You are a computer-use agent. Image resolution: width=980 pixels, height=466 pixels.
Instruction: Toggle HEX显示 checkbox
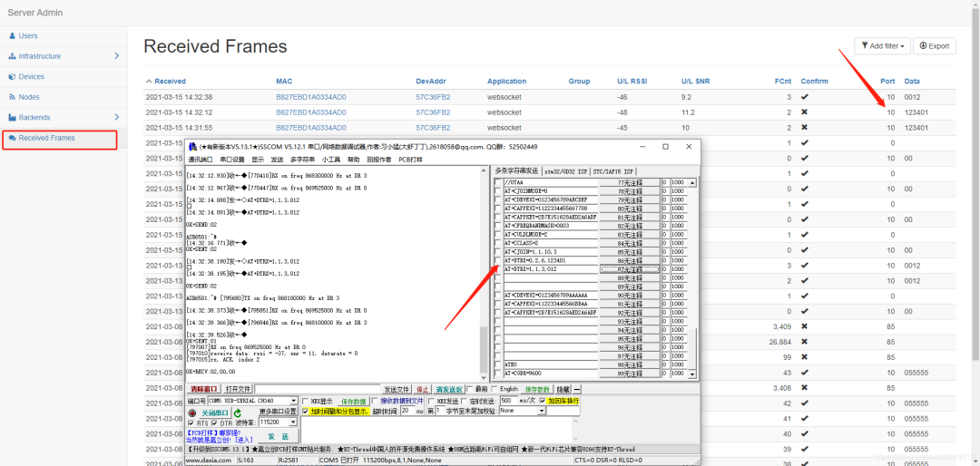click(x=306, y=401)
